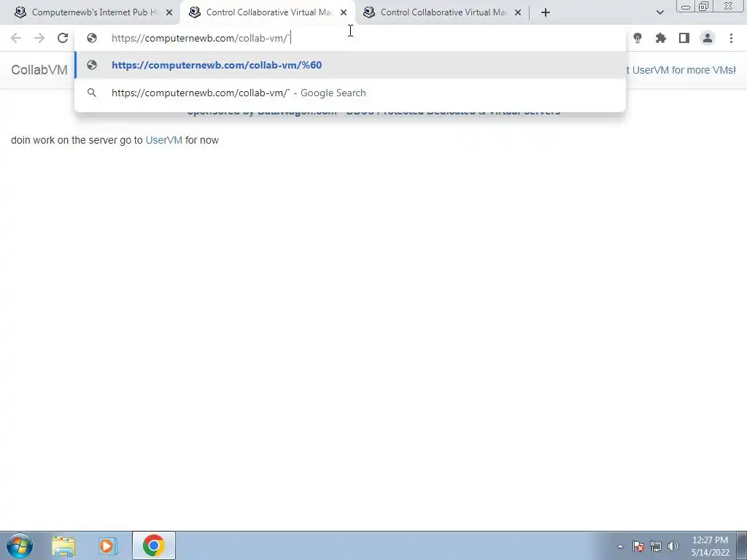The image size is (747, 560).
Task: Click the browser Back arrow
Action: pos(16,38)
